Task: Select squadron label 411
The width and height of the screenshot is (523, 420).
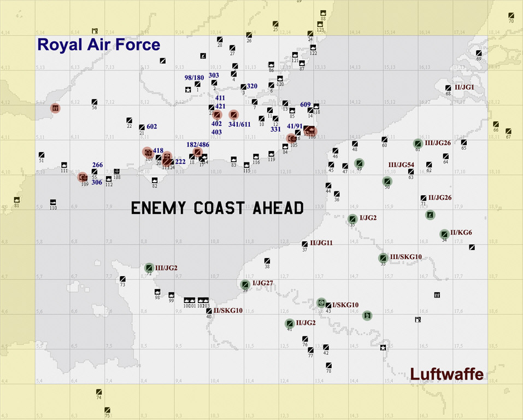Action: coord(220,98)
